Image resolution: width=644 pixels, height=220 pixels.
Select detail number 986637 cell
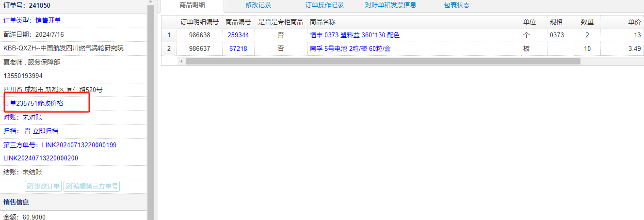tap(199, 48)
